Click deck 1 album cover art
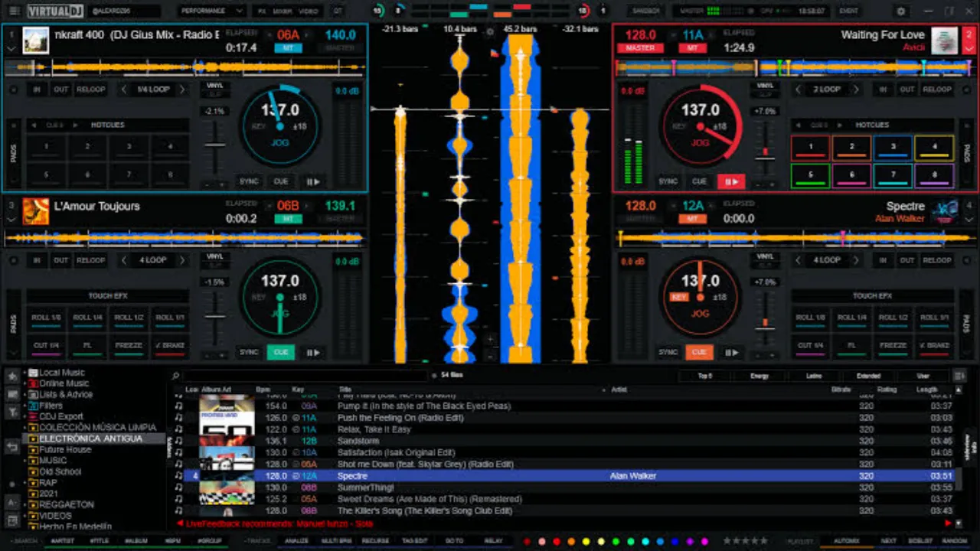Viewport: 980px width, 551px height. pyautogui.click(x=35, y=41)
